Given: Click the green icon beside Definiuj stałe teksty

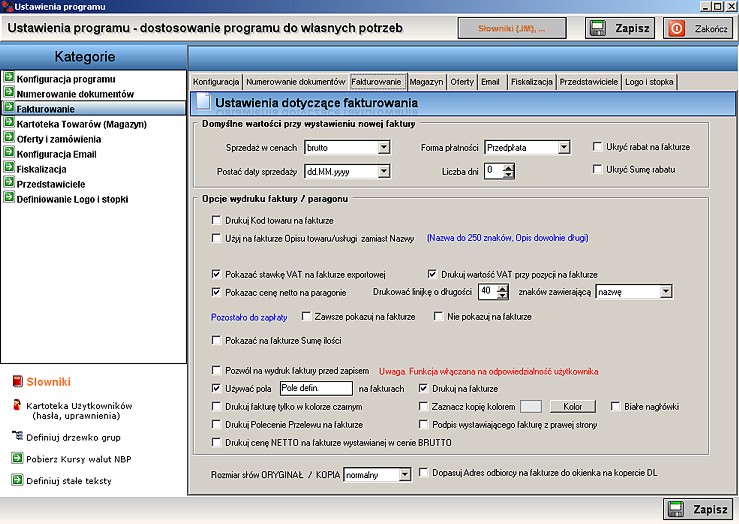Looking at the screenshot, I should [x=17, y=480].
